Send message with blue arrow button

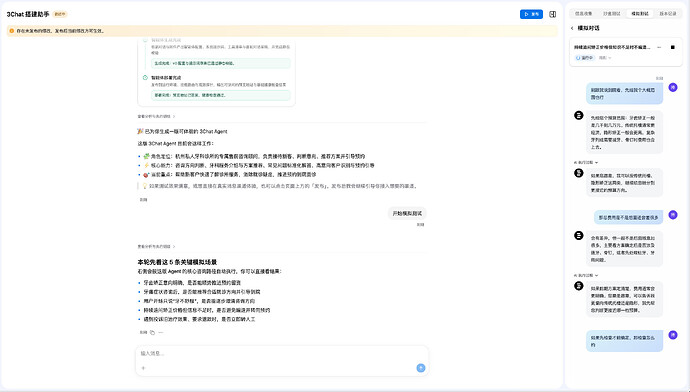click(421, 368)
